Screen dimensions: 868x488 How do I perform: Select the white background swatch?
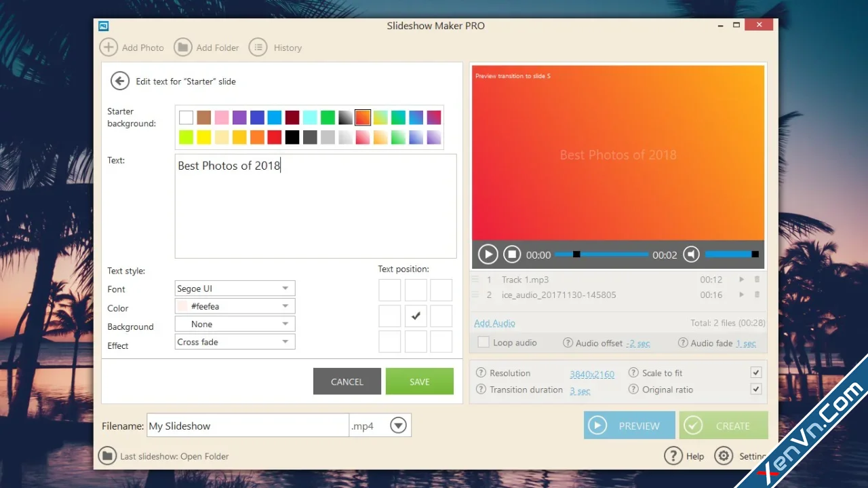186,117
